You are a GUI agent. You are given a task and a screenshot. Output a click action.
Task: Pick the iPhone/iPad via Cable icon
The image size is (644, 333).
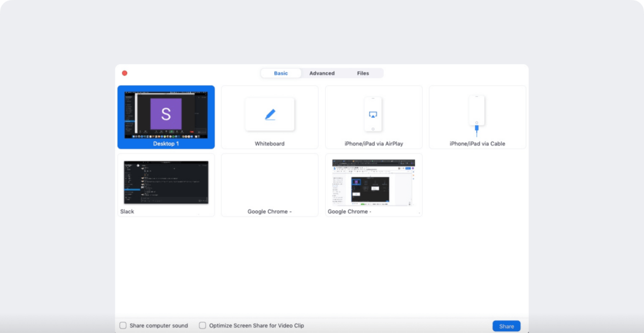coord(477,116)
